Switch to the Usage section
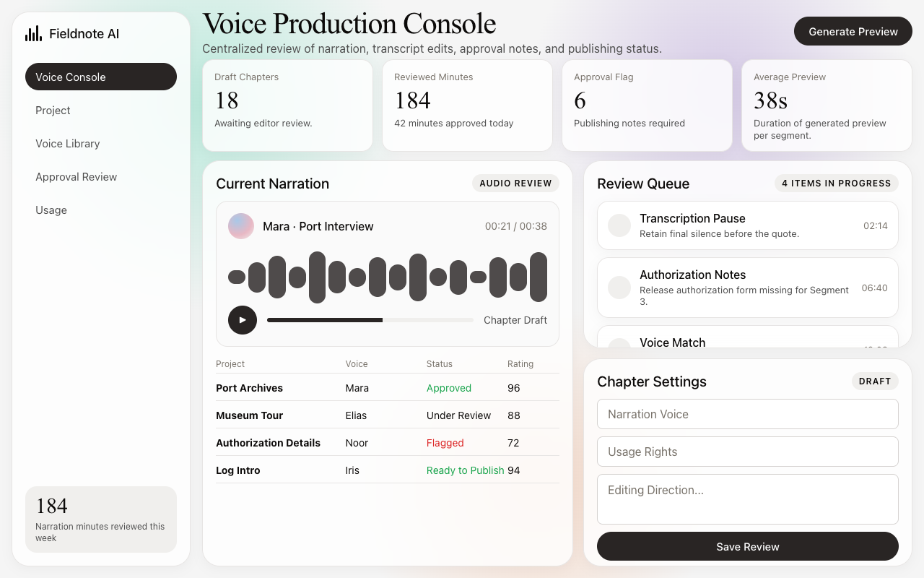 (x=101, y=210)
